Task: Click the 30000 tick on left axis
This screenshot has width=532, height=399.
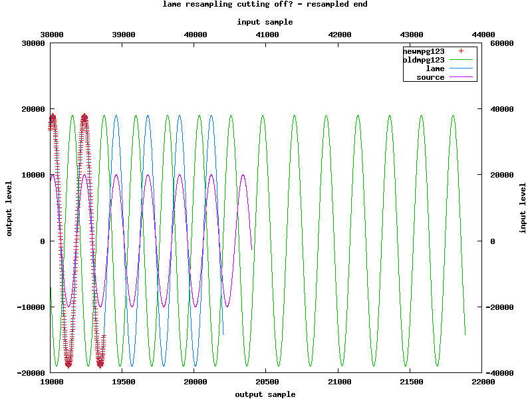Action: (x=33, y=43)
